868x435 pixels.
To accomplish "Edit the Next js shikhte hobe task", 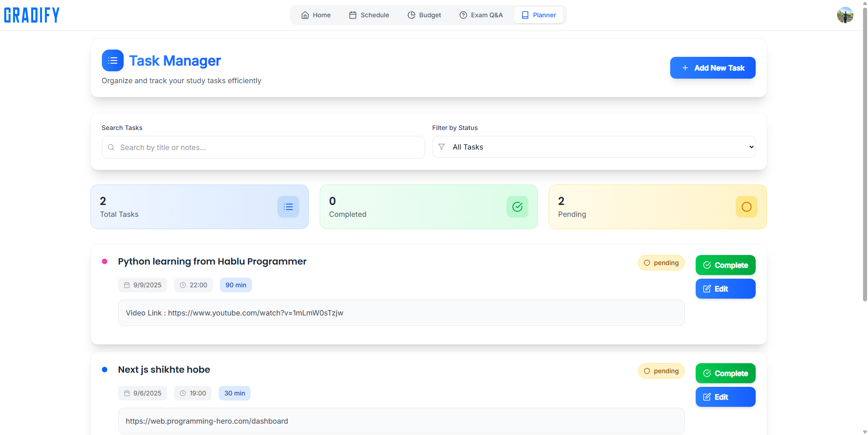I will point(726,397).
